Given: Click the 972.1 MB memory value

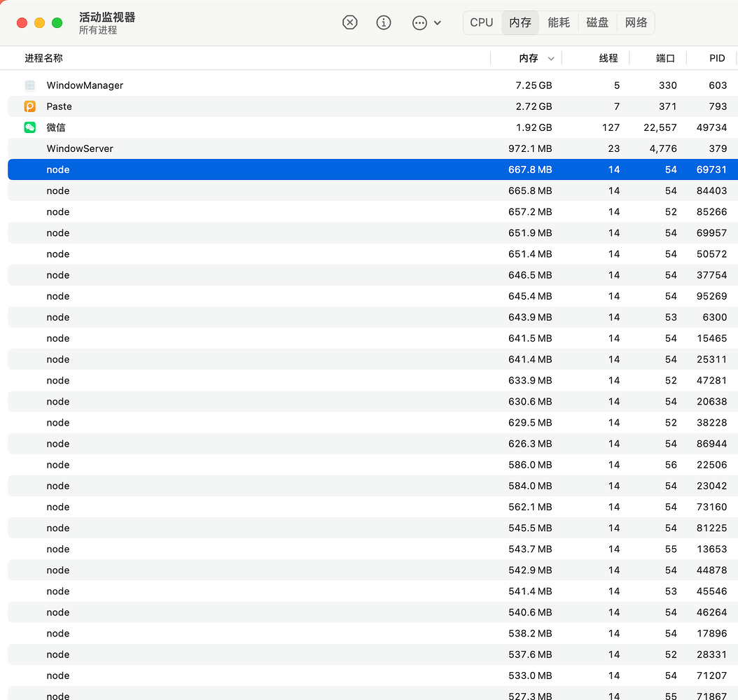Looking at the screenshot, I should tap(530, 148).
